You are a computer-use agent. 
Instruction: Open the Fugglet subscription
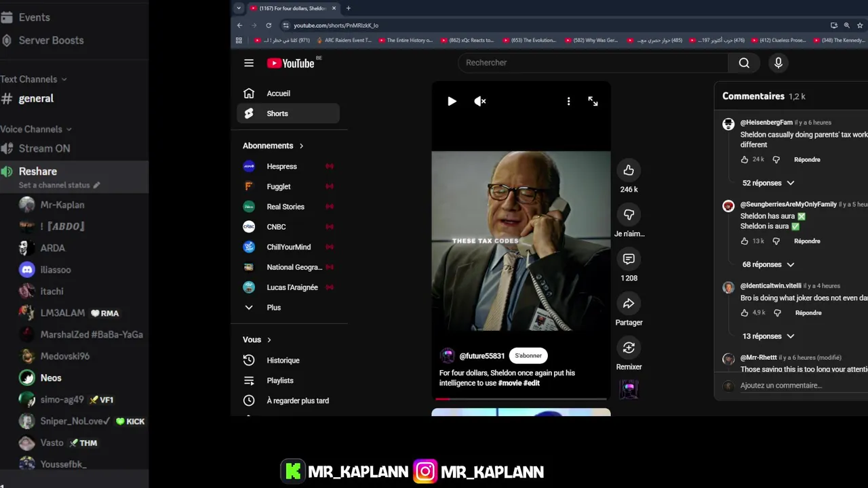click(x=288, y=186)
